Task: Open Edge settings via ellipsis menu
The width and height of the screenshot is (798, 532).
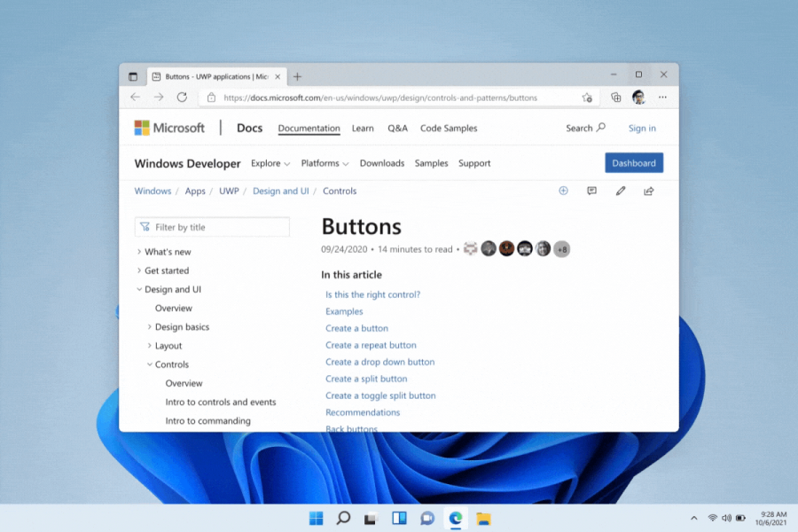Action: point(662,98)
